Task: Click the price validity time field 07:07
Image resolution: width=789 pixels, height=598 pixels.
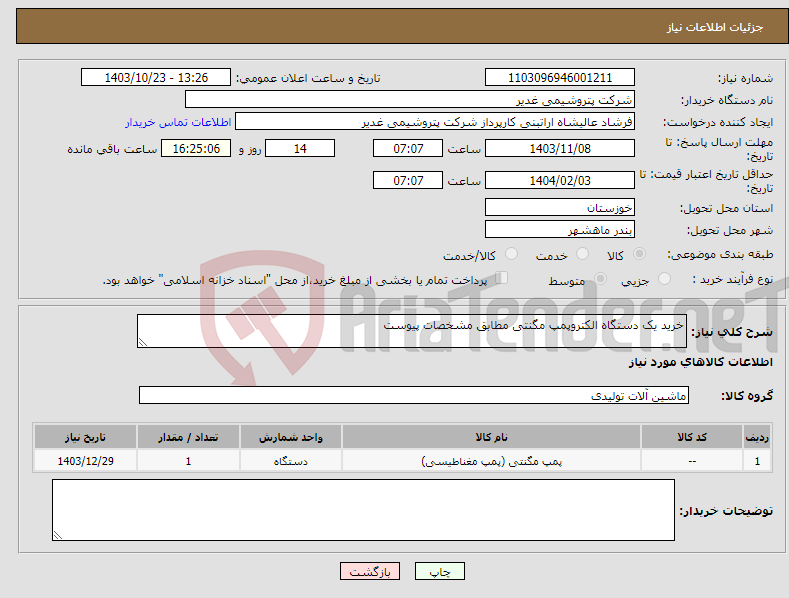Action: pos(408,180)
